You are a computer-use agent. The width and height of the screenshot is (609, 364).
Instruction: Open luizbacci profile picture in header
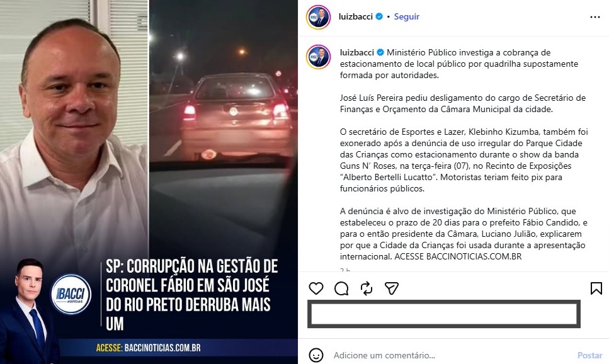[318, 17]
